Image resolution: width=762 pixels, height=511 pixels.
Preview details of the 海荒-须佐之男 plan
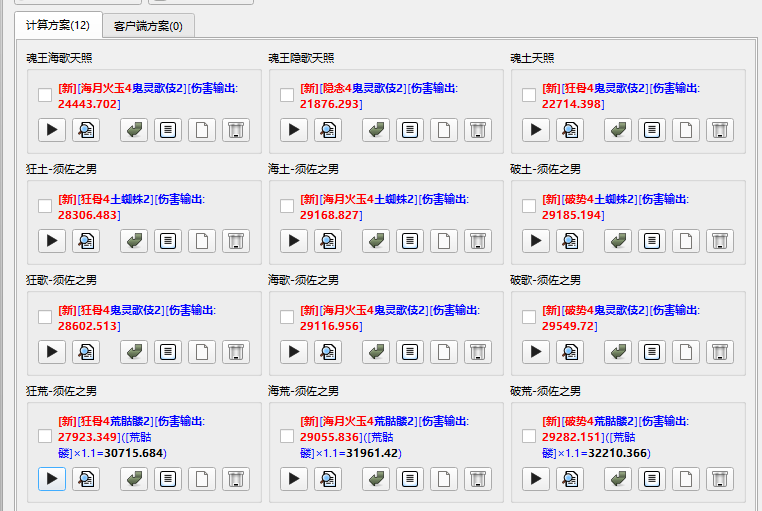pos(328,479)
